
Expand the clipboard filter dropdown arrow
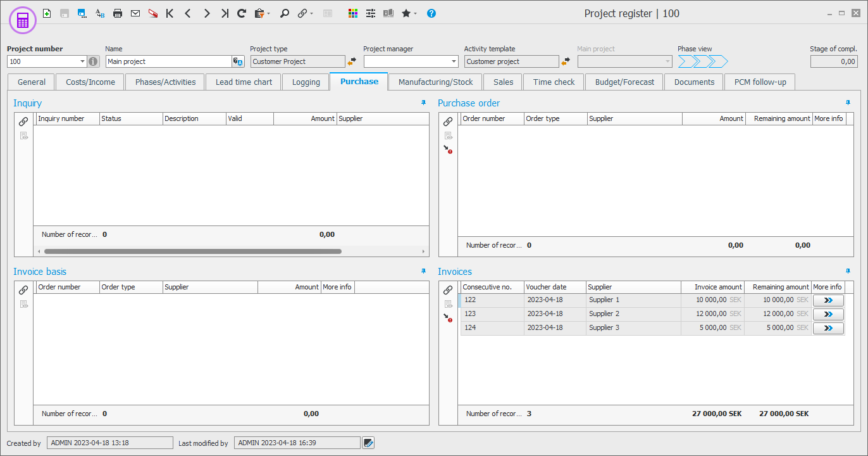[269, 13]
